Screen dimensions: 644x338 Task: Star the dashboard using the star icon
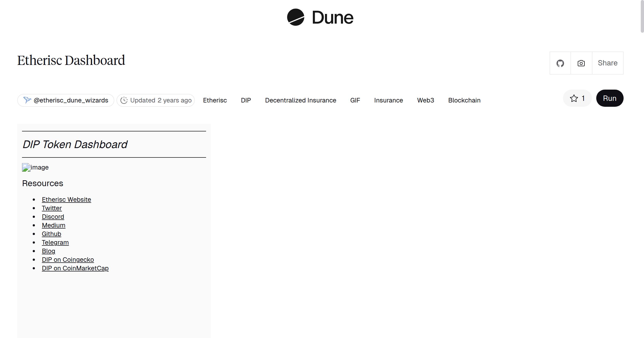pos(574,98)
